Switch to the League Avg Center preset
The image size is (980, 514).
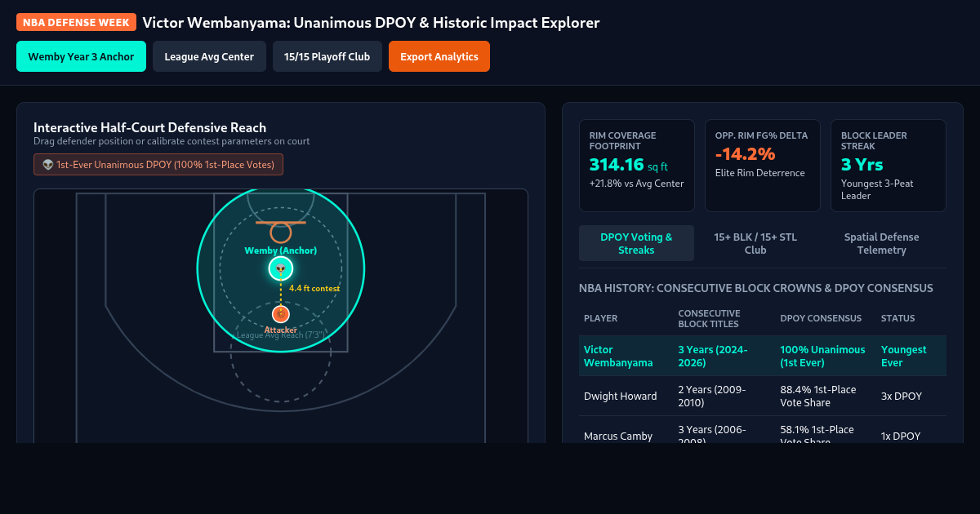[209, 56]
